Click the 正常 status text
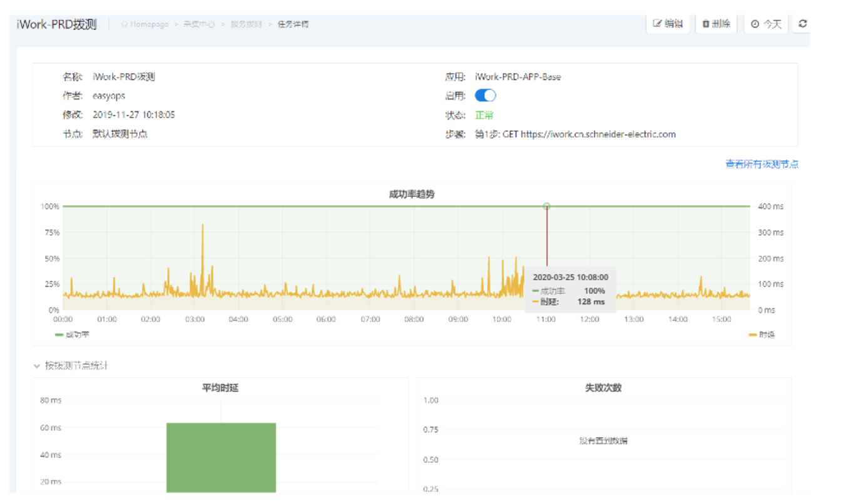Screen dimensions: 851x504 (x=484, y=115)
